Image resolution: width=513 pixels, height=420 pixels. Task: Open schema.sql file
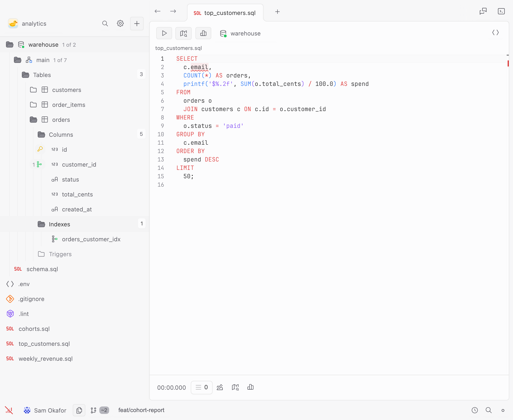[42, 269]
